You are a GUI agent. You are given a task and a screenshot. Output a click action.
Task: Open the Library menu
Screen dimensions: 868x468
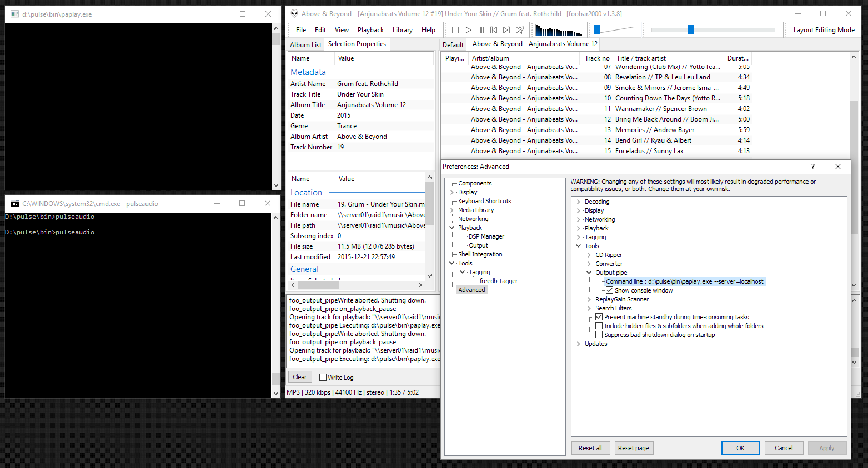[403, 30]
